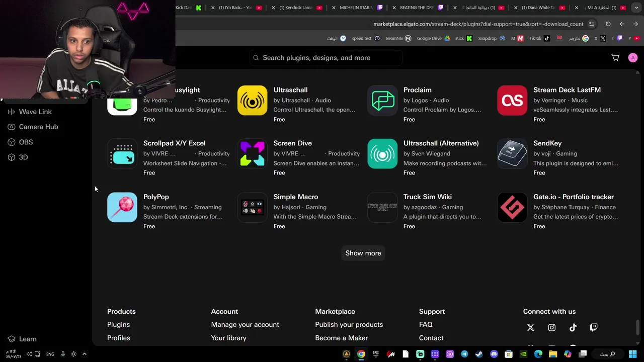
Task: Open the Plugins footer link
Action: coord(118,325)
